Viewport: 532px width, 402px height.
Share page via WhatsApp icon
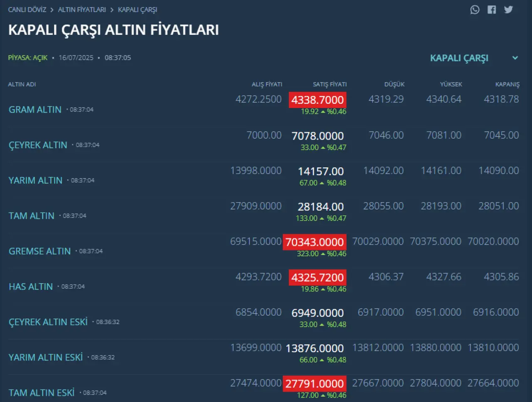point(475,10)
